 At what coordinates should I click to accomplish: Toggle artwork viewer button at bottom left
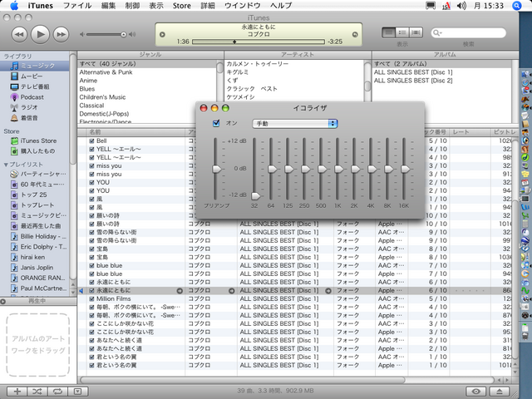77,392
